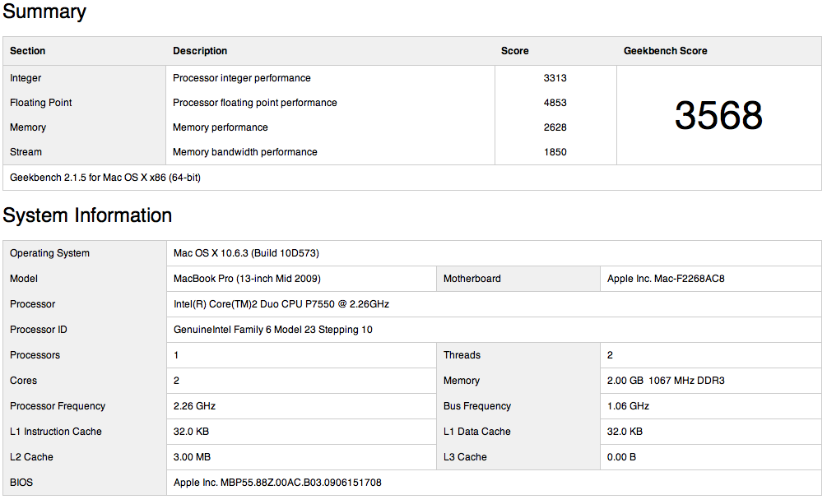Image resolution: width=827 pixels, height=504 pixels.
Task: Click the floating point score 4853
Action: 555,103
